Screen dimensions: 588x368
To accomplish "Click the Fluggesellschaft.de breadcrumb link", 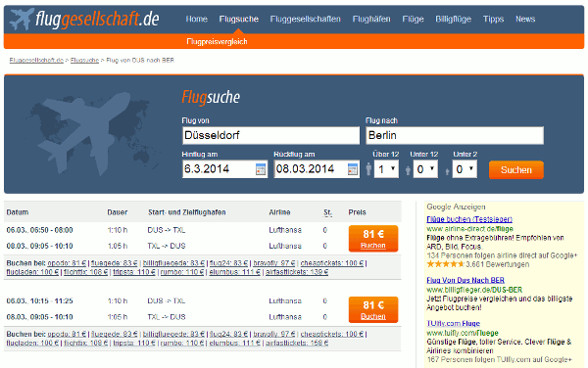I will [x=36, y=61].
